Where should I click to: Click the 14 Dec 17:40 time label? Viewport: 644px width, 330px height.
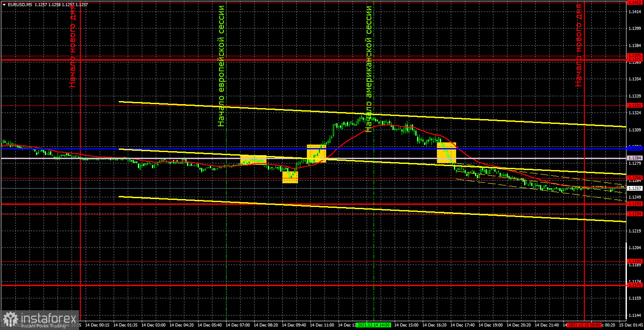click(463, 325)
